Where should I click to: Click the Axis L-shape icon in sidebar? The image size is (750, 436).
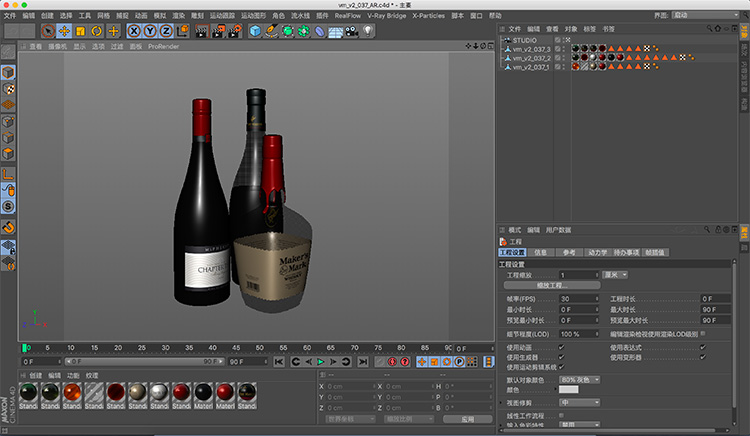8,174
